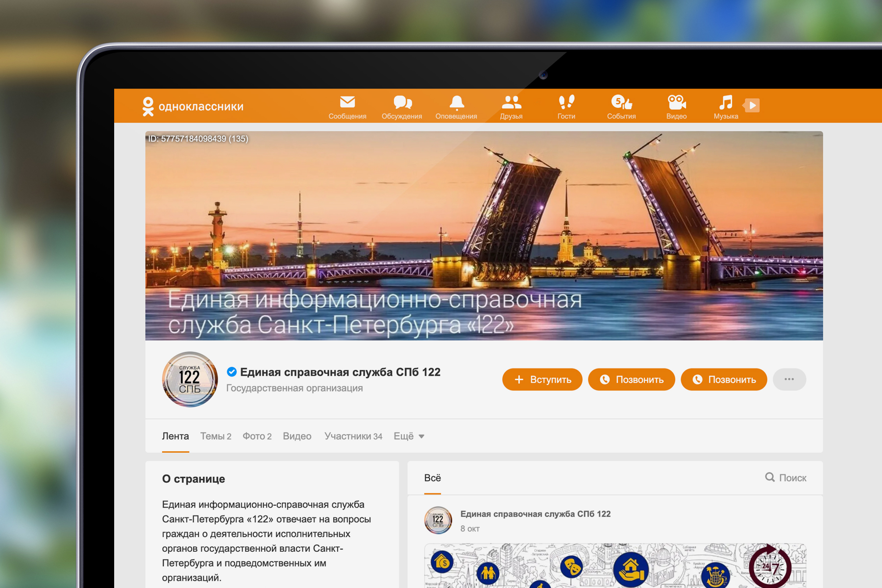Switch to the Фото tab

tap(257, 436)
